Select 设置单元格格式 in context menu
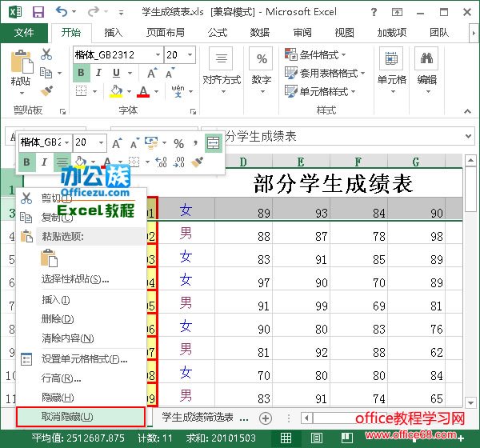This screenshot has width=480, height=448. tap(84, 359)
